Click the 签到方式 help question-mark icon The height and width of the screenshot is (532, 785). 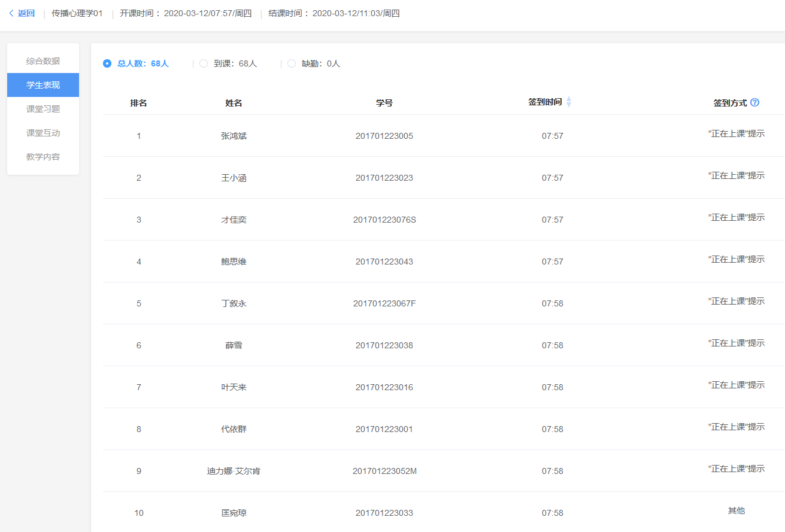pos(754,102)
